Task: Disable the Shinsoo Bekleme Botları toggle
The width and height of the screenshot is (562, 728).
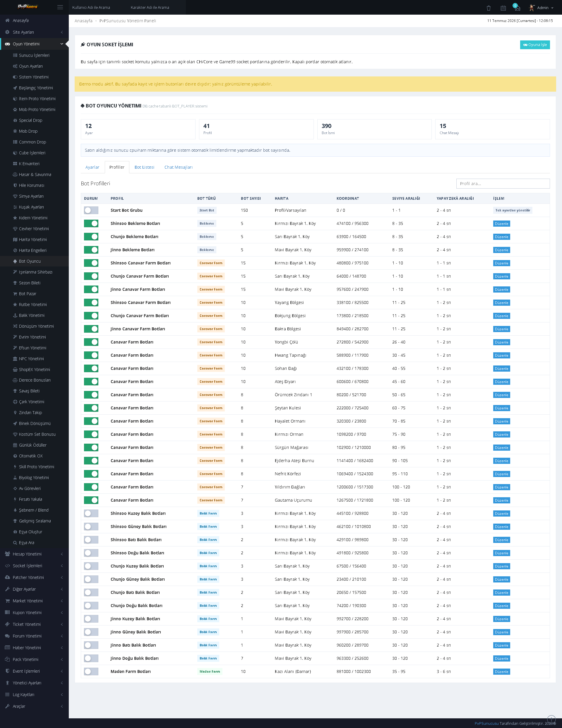Action: pos(91,223)
